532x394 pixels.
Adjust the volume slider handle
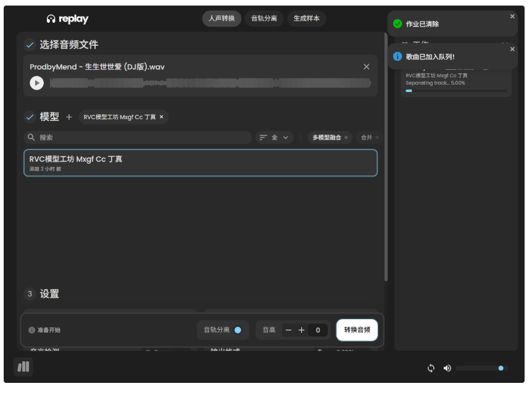pos(501,368)
